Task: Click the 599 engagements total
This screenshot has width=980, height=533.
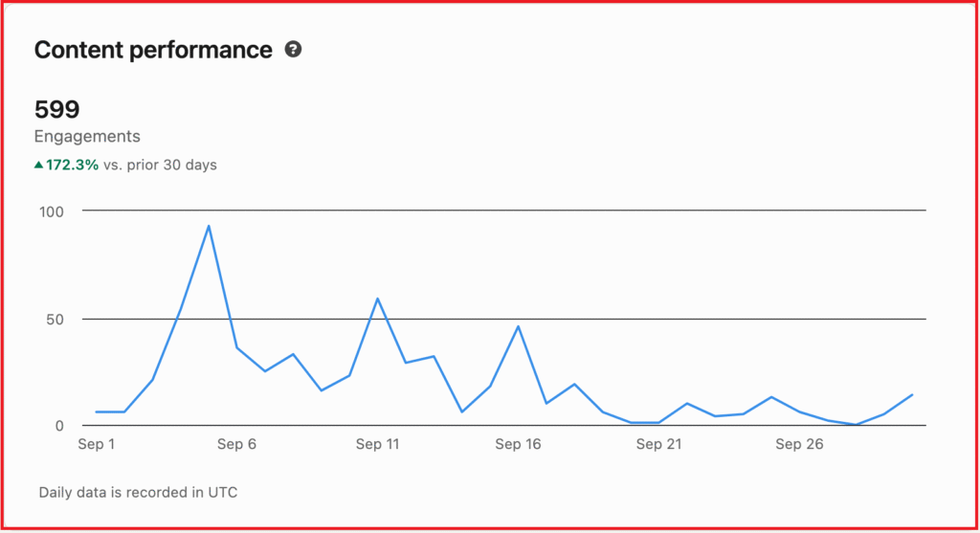Action: click(56, 109)
